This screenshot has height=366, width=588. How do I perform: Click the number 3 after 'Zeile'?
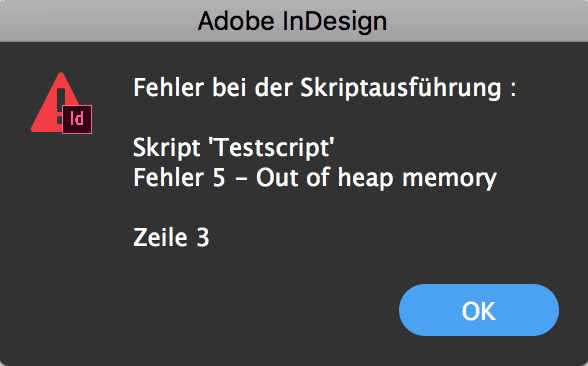pos(203,238)
